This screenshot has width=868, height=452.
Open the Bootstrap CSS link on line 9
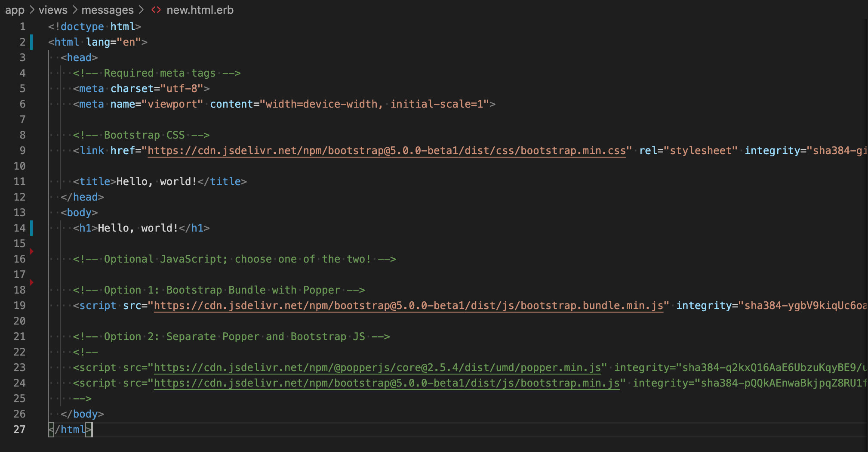(x=387, y=150)
